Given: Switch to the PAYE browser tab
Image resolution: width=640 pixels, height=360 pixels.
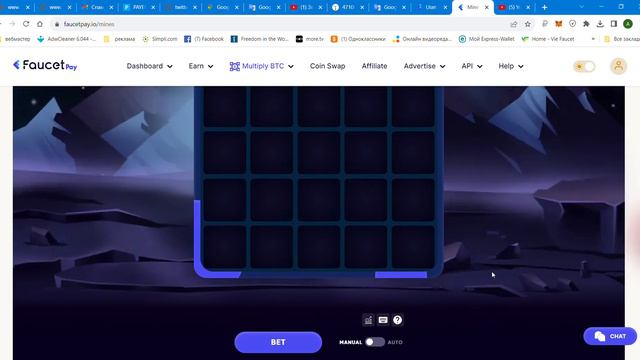Looking at the screenshot, I should pyautogui.click(x=139, y=7).
